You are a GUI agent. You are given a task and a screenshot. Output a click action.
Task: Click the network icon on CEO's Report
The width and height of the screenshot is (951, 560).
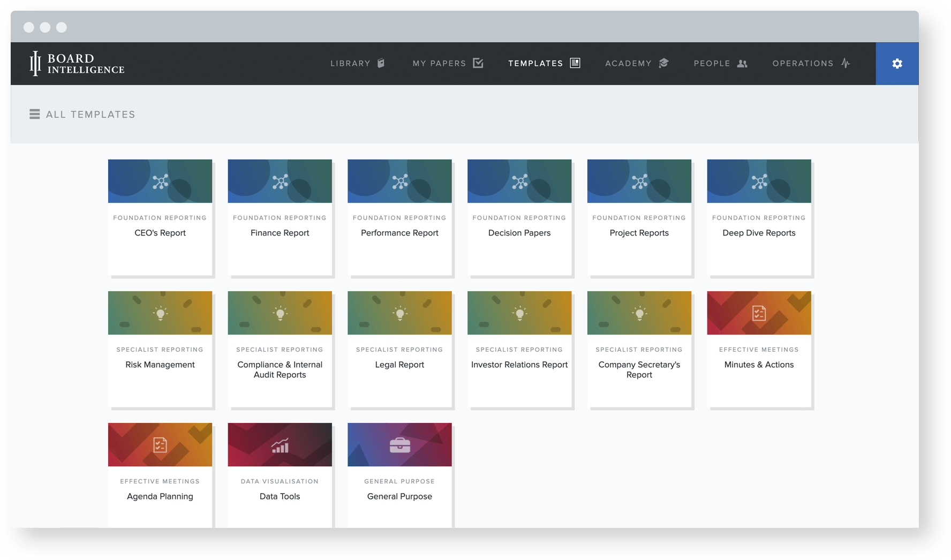[x=160, y=181]
